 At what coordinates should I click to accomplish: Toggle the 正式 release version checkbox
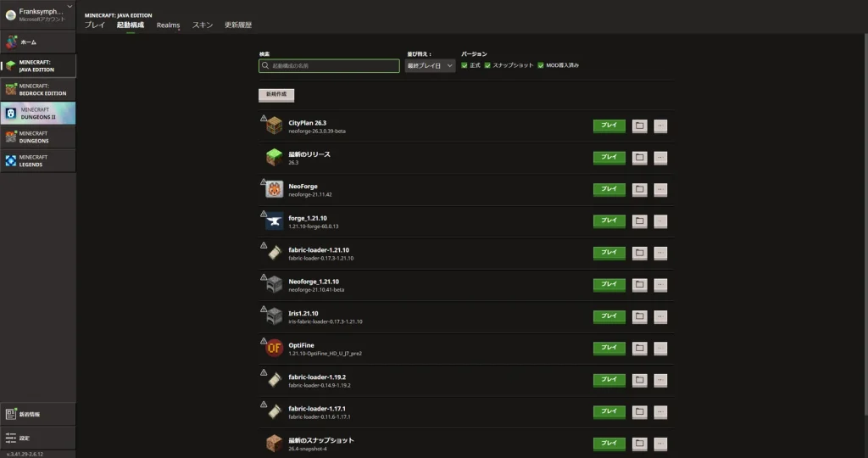(x=465, y=65)
